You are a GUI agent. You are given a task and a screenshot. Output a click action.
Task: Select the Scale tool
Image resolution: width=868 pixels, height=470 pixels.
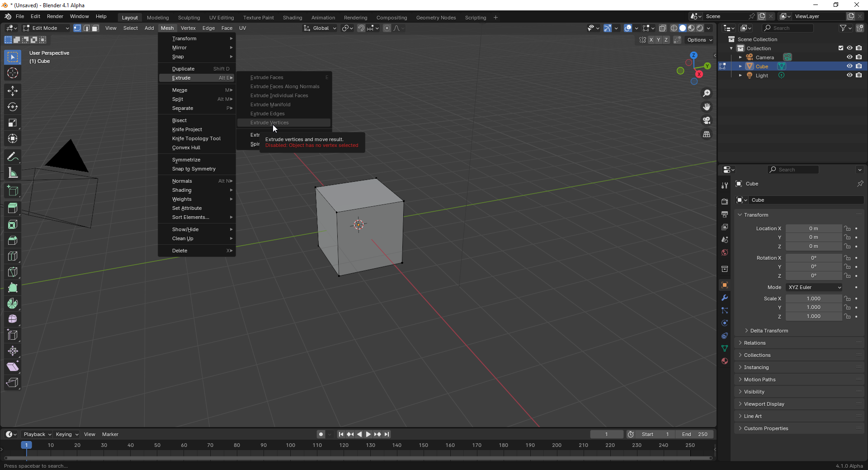(13, 123)
